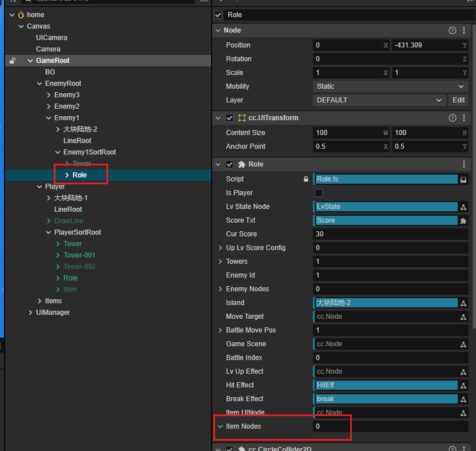Viewport: 476px width, 451px height.
Task: Click the Hit Effect node picker icon
Action: click(463, 386)
